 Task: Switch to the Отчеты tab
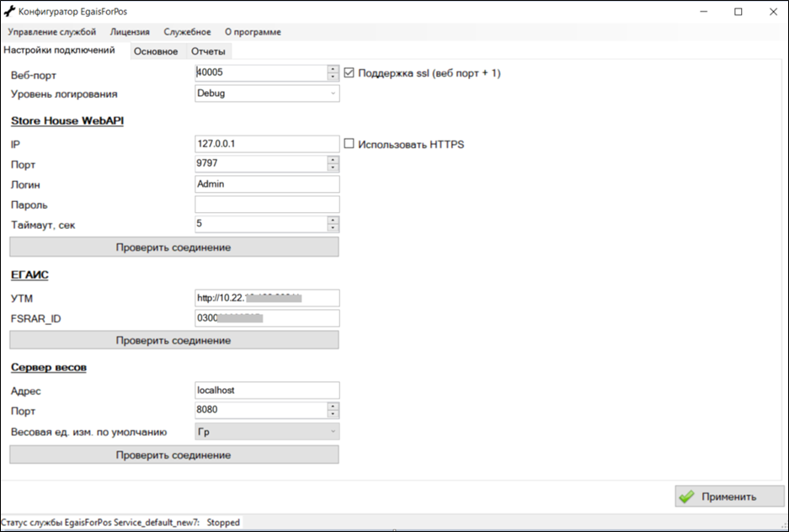point(208,51)
